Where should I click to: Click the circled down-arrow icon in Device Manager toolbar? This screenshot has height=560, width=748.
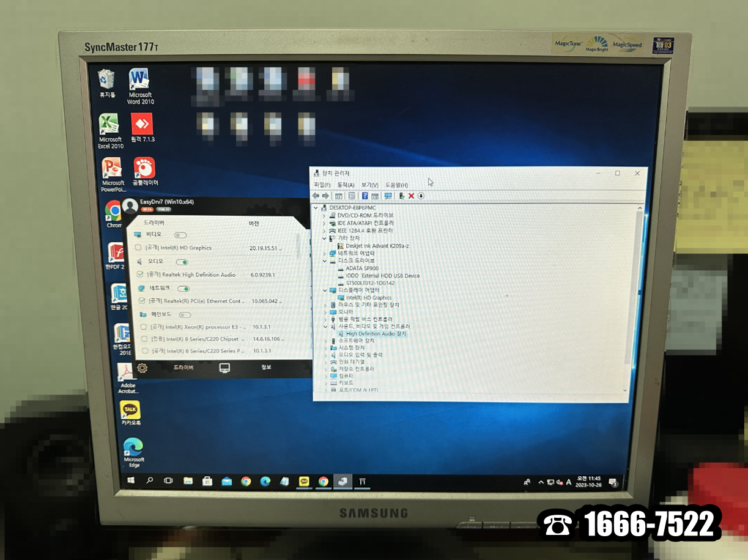pos(421,196)
